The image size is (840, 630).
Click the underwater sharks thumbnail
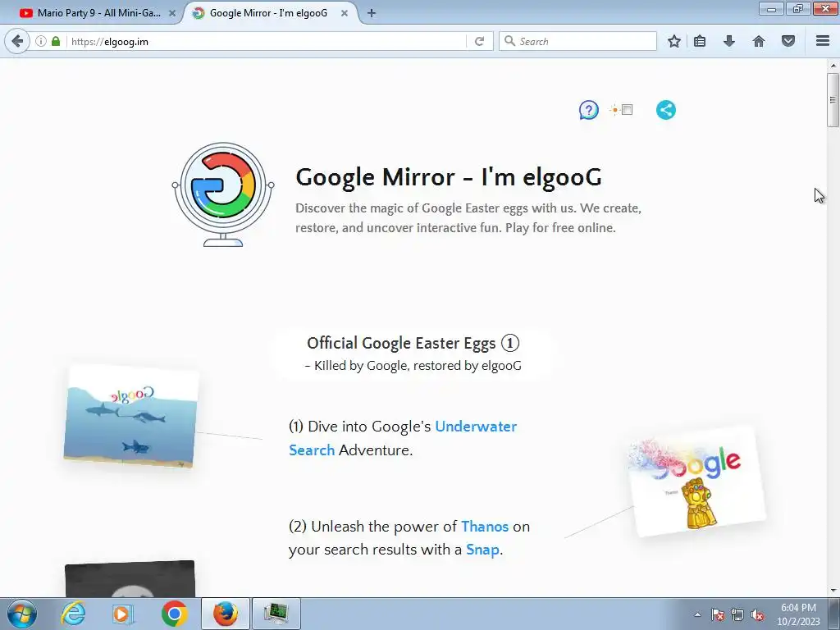point(130,416)
